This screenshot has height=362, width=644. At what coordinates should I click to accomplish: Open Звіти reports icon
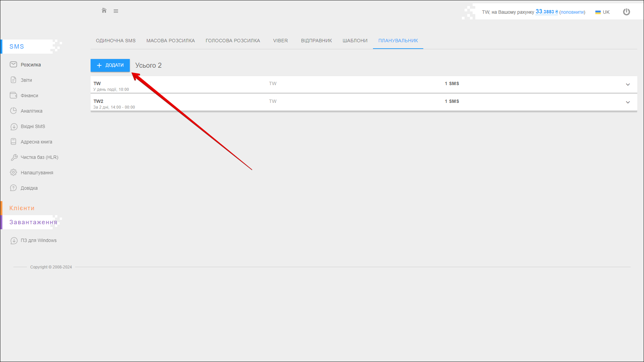tap(13, 80)
